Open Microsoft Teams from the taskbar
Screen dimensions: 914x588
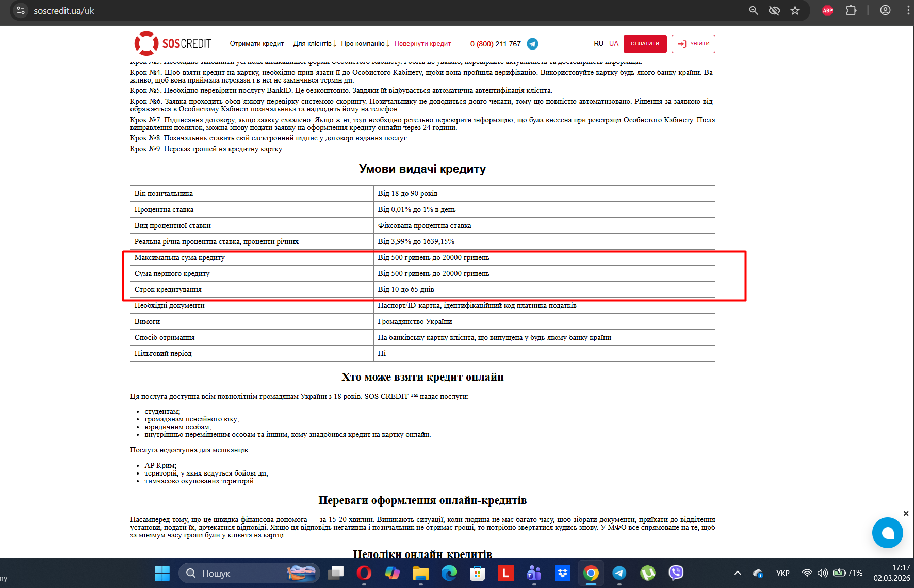(x=534, y=573)
